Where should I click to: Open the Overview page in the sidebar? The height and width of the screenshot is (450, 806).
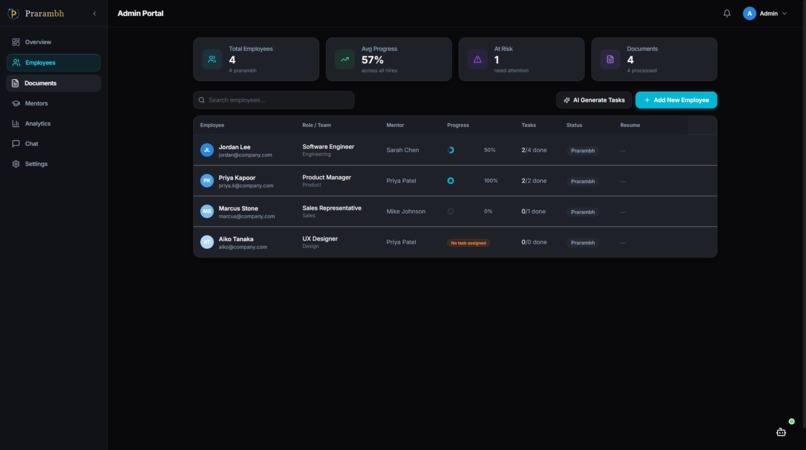pyautogui.click(x=53, y=42)
